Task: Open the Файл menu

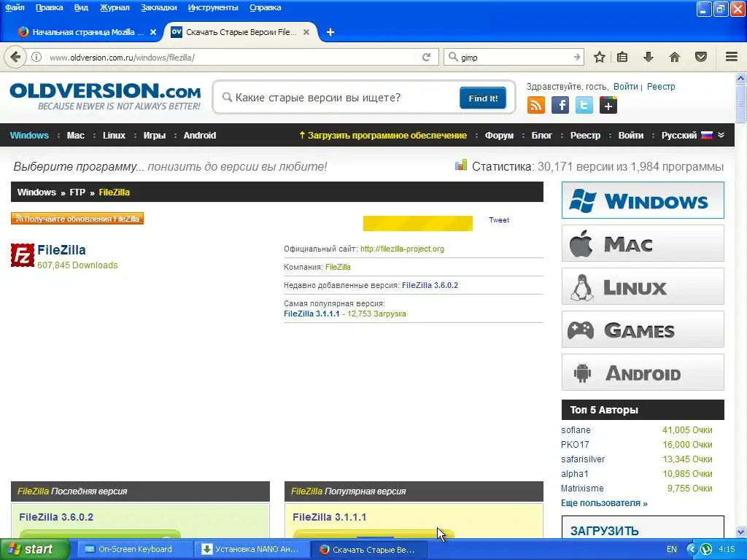Action: pos(15,7)
